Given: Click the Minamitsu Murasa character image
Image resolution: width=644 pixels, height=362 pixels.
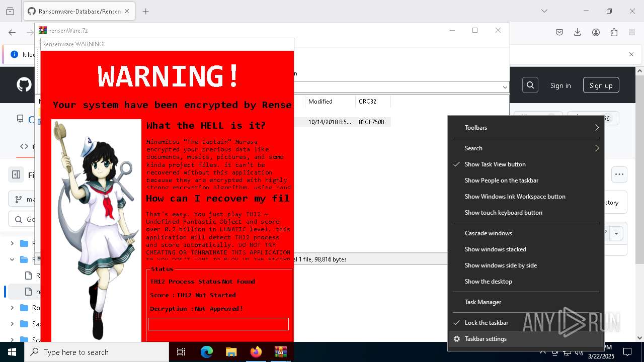Looking at the screenshot, I should [x=96, y=230].
